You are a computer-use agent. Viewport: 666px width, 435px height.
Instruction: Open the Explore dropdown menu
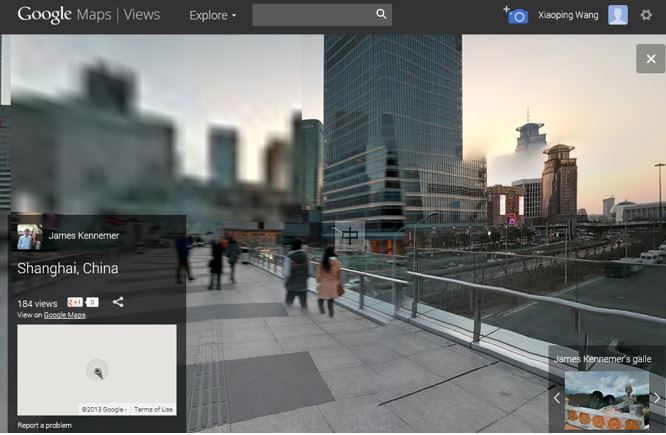[x=213, y=16]
